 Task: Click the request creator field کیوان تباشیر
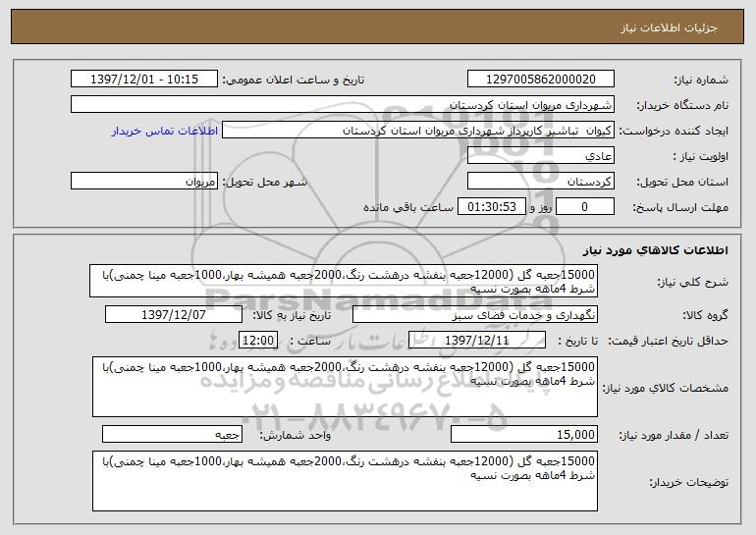[x=418, y=130]
